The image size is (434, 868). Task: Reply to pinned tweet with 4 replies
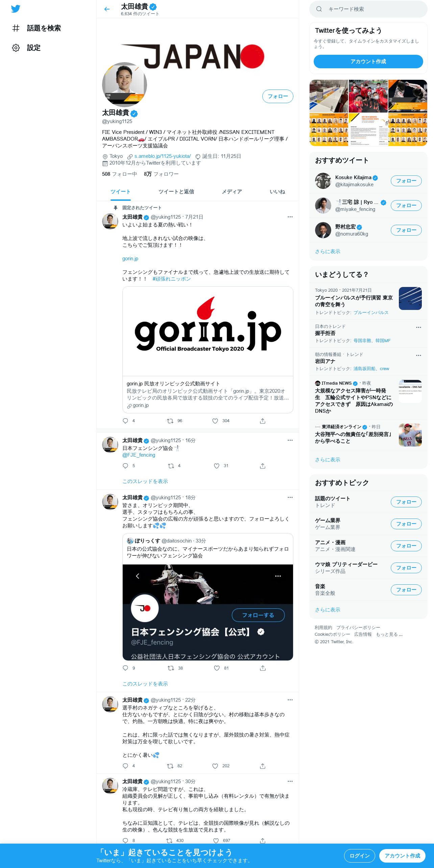pyautogui.click(x=125, y=421)
